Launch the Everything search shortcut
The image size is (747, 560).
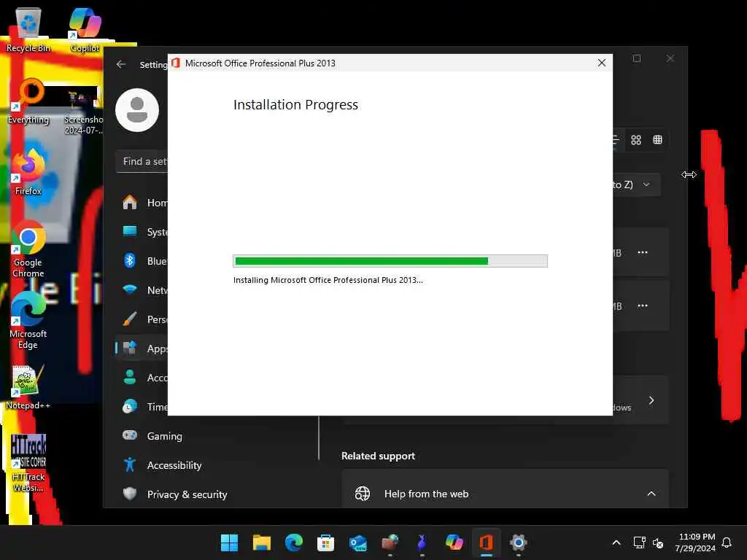pos(28,101)
